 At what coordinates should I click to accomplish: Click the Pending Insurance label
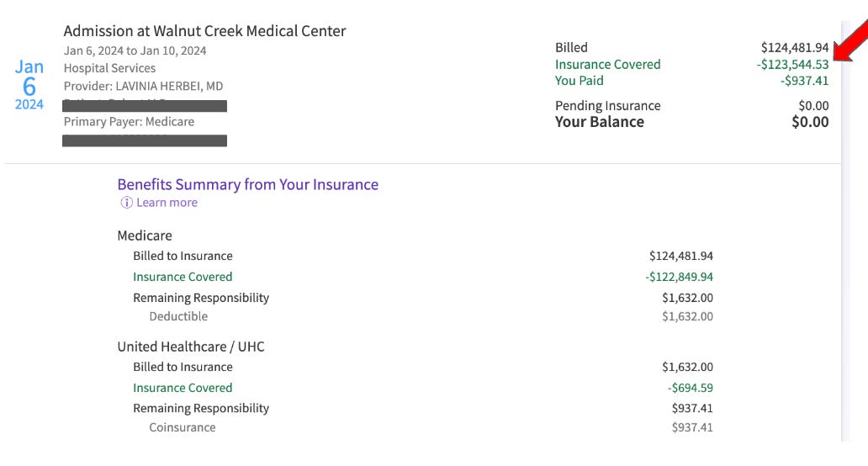pyautogui.click(x=608, y=106)
